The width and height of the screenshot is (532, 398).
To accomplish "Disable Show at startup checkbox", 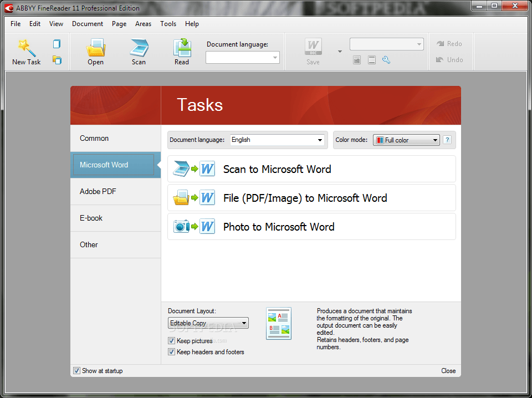I will 76,371.
